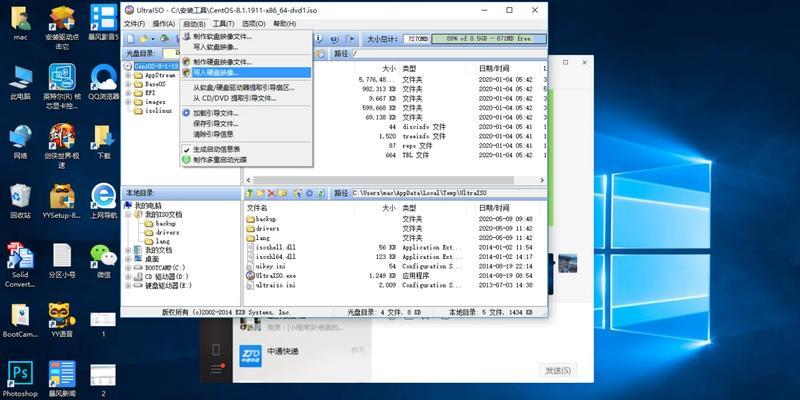The width and height of the screenshot is (800, 400).
Task: Choose 从 CD/DVD 提取引导文件 entry
Action: [x=246, y=98]
